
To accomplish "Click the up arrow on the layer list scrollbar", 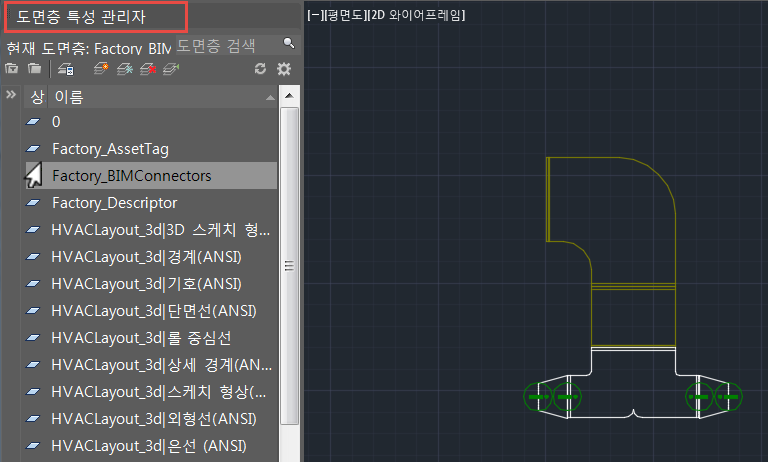I will (x=289, y=96).
